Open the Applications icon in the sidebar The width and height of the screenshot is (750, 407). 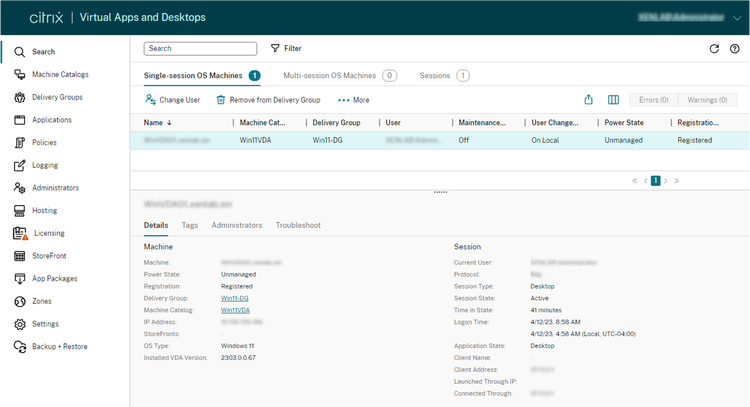pos(20,120)
